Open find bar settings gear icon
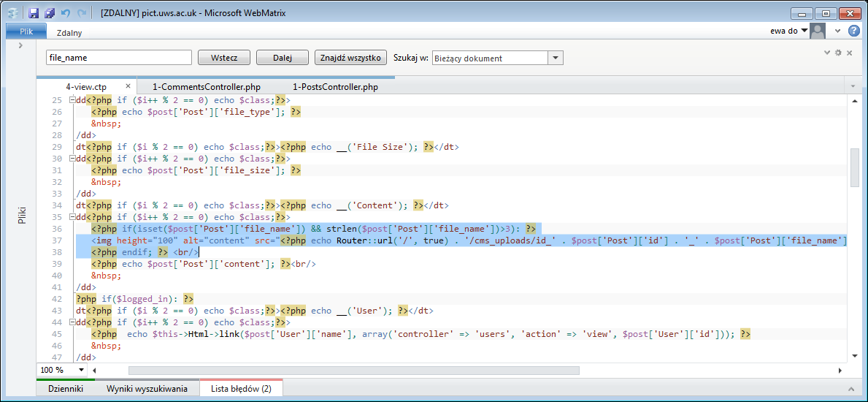 838,52
